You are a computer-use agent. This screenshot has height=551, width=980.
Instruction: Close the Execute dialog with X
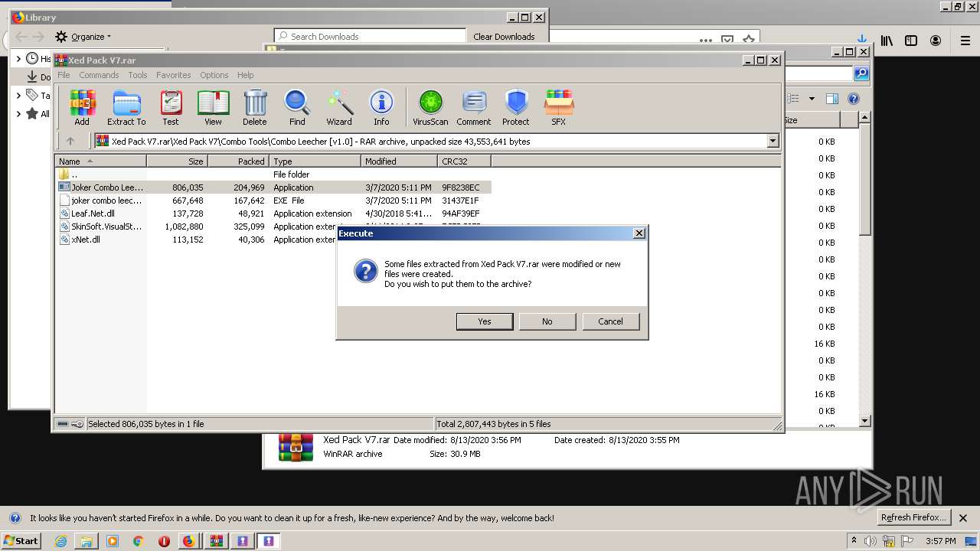coord(639,233)
